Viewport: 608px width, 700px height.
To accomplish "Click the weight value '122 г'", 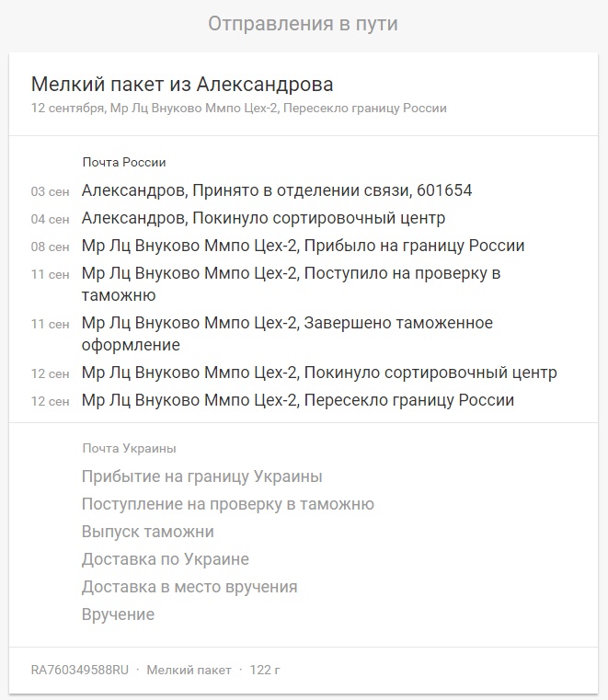I will click(265, 670).
